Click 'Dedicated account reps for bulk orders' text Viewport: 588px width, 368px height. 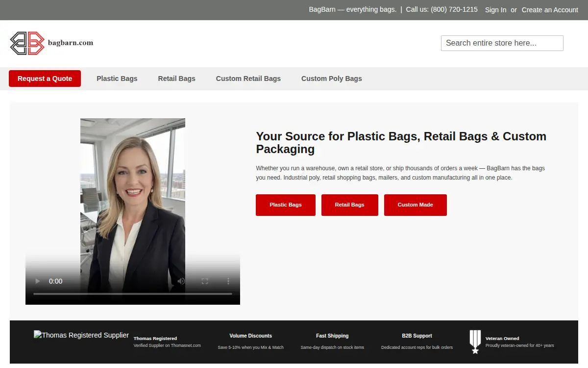tap(417, 347)
